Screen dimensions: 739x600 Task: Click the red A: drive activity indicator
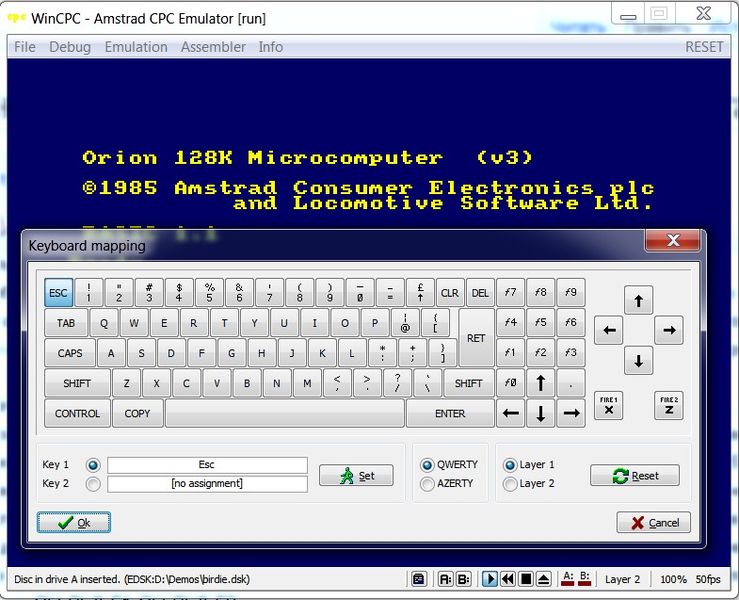coord(568,579)
